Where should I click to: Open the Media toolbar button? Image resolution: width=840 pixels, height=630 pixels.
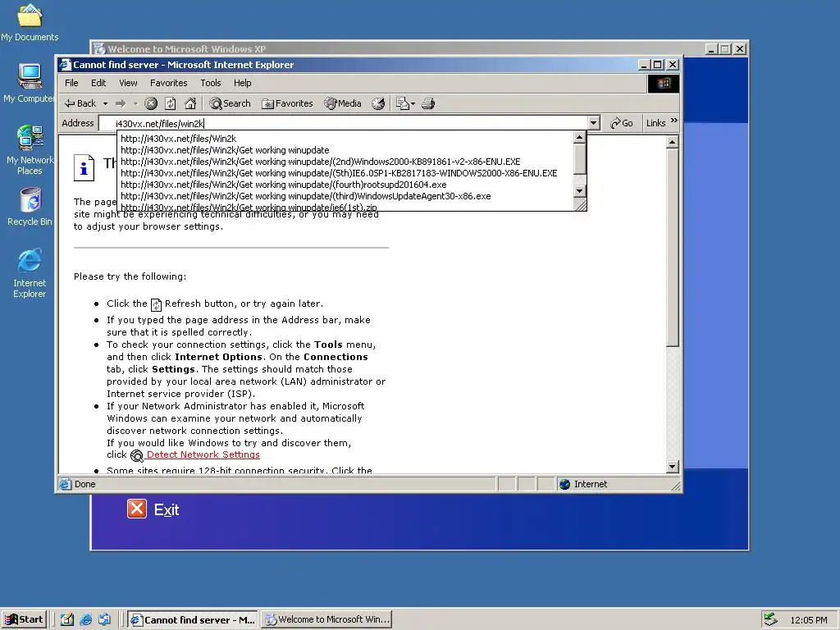343,103
